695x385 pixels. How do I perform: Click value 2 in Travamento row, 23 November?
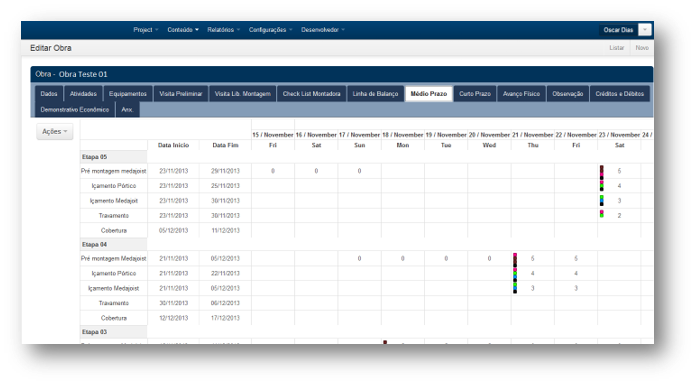[619, 216]
